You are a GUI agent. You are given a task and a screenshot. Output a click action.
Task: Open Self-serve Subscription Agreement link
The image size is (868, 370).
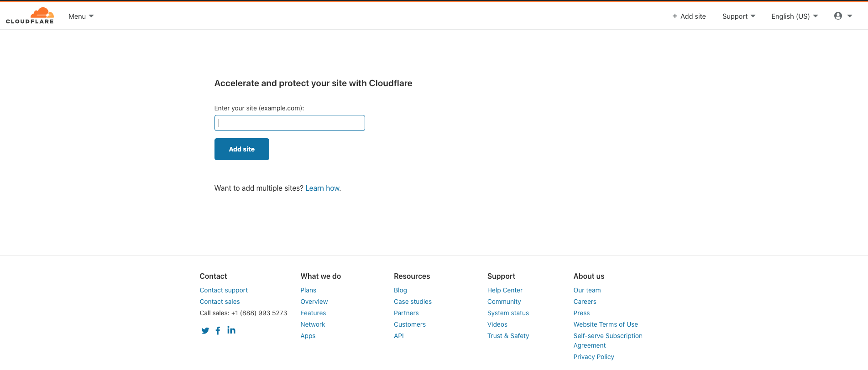pos(608,341)
